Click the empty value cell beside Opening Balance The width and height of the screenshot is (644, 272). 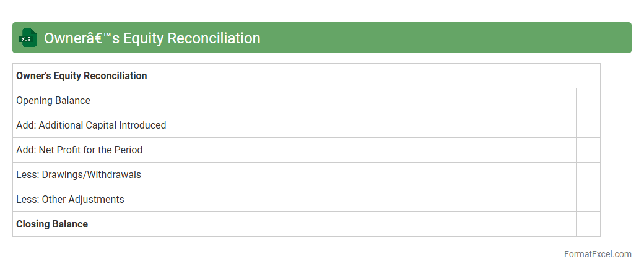tap(588, 101)
